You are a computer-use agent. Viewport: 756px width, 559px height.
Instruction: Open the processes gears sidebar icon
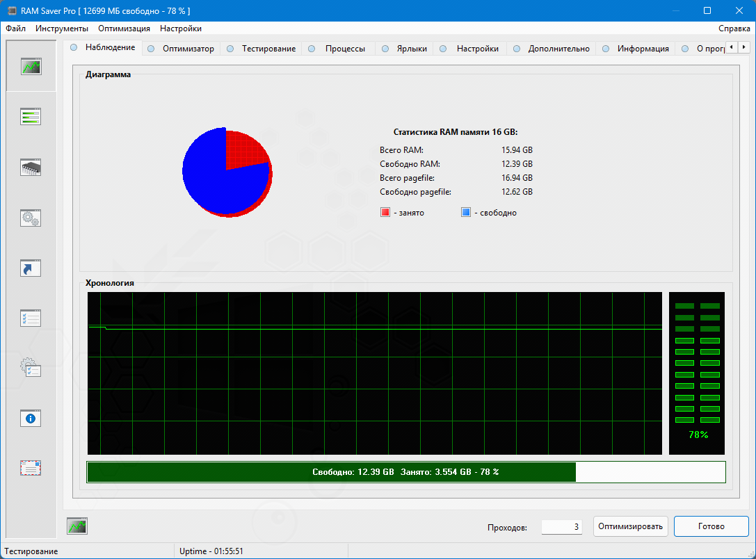31,218
